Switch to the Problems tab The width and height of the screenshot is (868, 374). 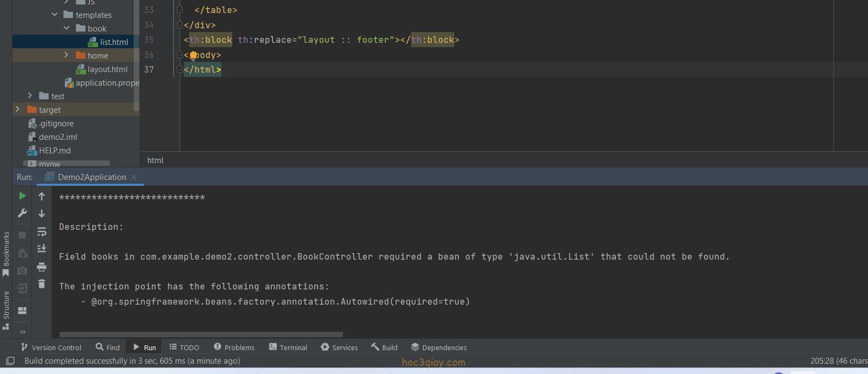234,347
